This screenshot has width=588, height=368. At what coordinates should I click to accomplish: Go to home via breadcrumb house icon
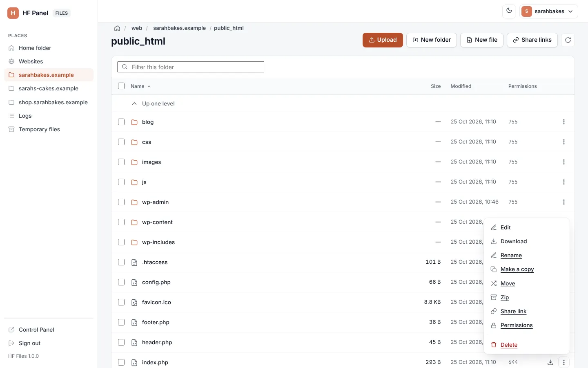tap(117, 28)
